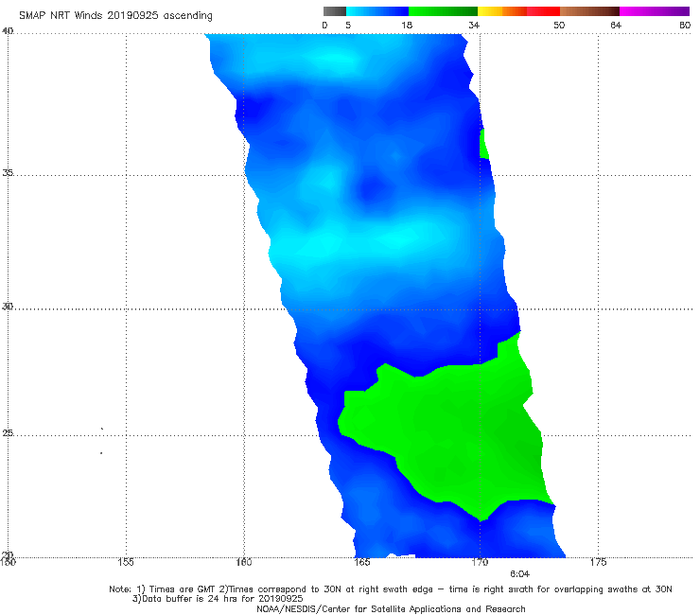Click the "155" longitude axis label
Screen dimensions: 700x615
pyautogui.click(x=126, y=562)
